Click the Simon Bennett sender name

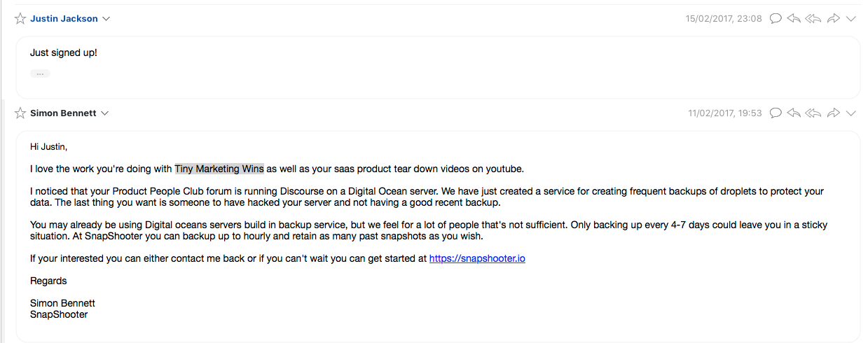[x=63, y=113]
